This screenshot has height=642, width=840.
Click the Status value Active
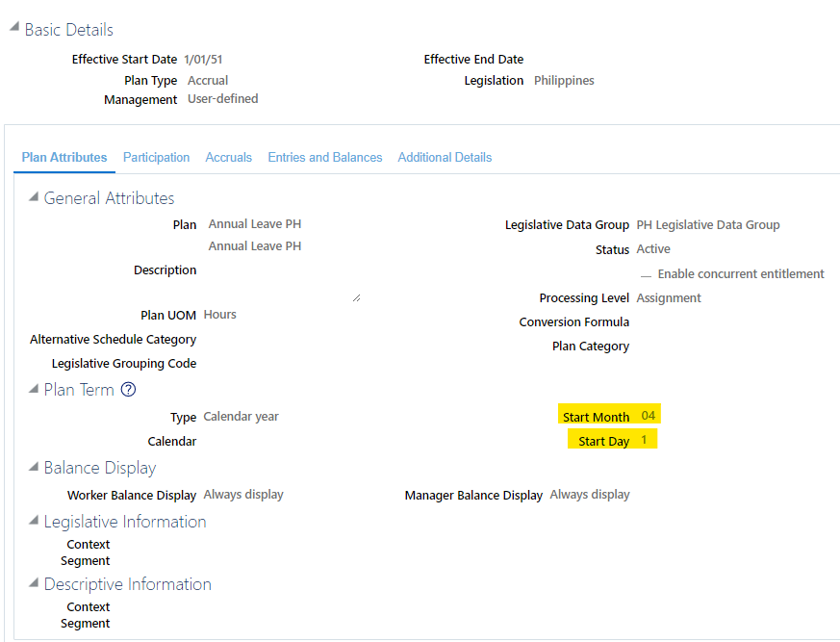coord(653,249)
